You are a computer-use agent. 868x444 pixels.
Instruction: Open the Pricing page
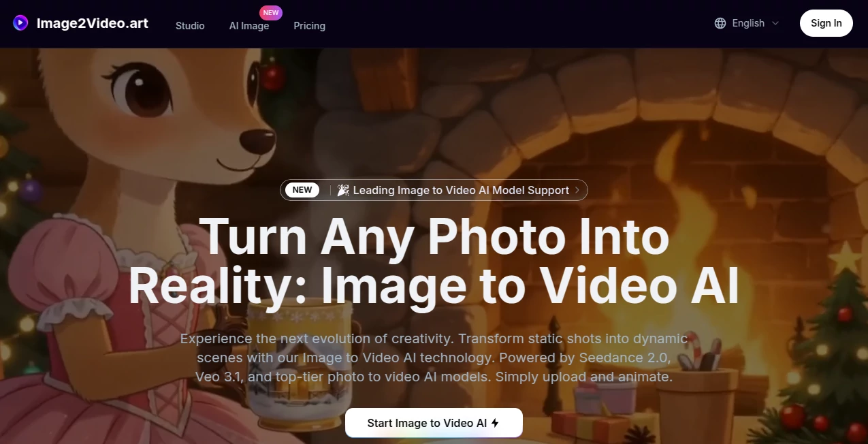[x=309, y=26]
